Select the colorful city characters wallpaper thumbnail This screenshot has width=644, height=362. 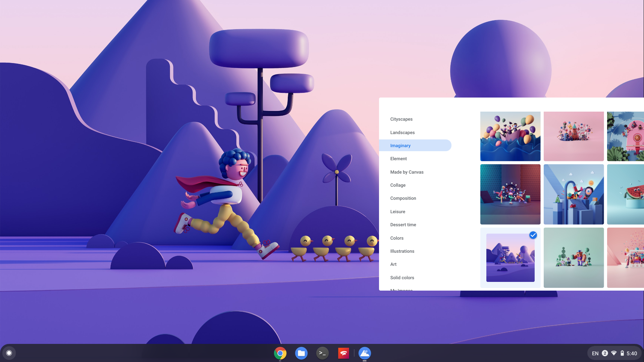pyautogui.click(x=574, y=136)
